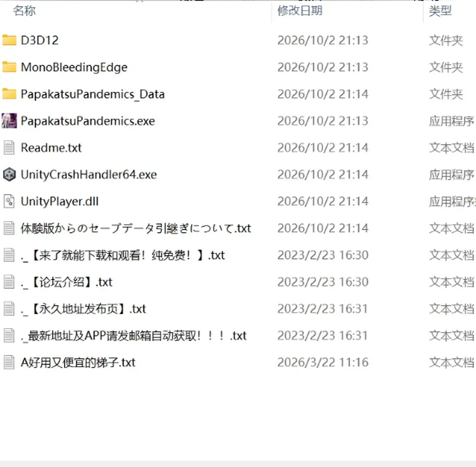Click the 2023/2/23 16:30 date of 【论坛介绍】.txt

(x=323, y=282)
